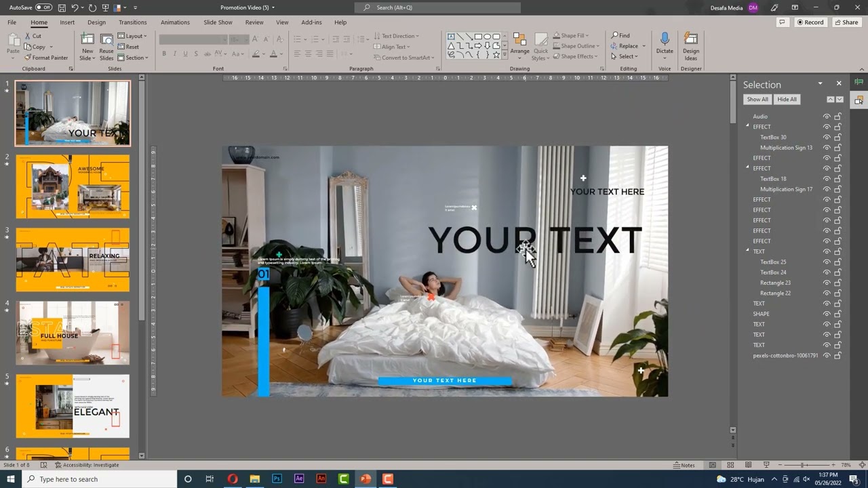
Task: Switch to the Animations tab
Action: (x=175, y=22)
